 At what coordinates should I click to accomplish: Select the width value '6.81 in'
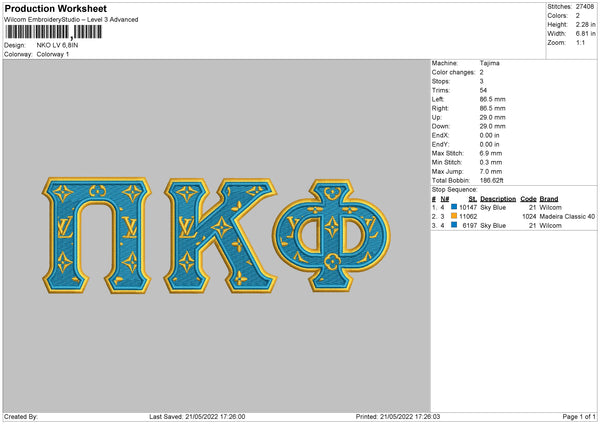[x=585, y=34]
